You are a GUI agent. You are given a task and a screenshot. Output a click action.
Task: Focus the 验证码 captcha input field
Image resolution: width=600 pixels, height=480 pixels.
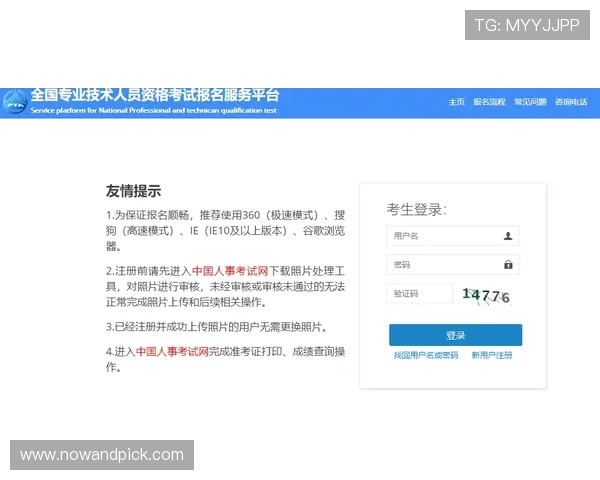(420, 294)
